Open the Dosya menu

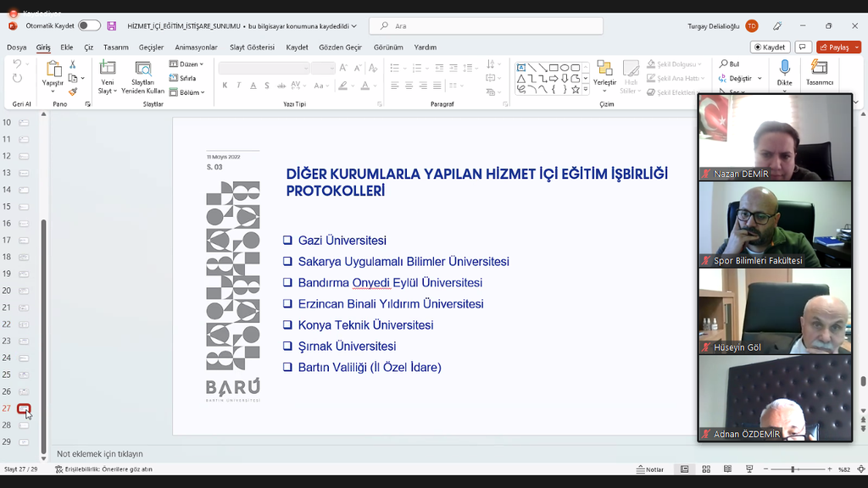[x=17, y=47]
